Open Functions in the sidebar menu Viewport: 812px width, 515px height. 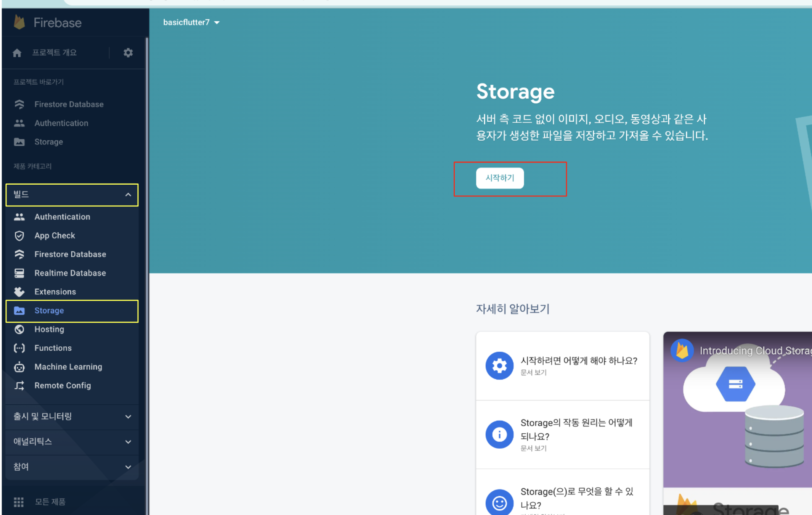53,348
